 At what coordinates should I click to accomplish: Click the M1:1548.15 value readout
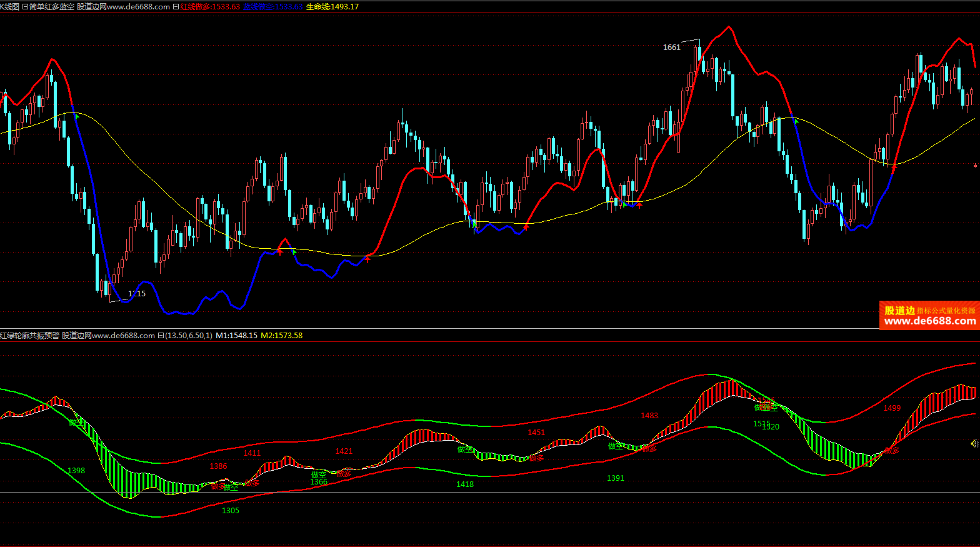[236, 336]
